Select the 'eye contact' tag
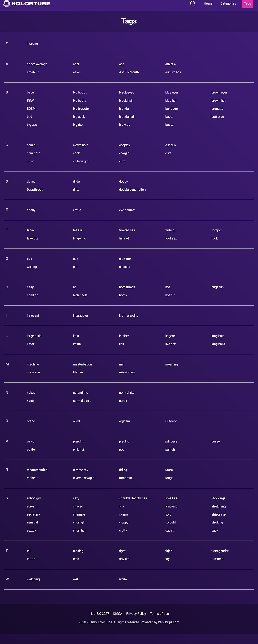 (127, 210)
